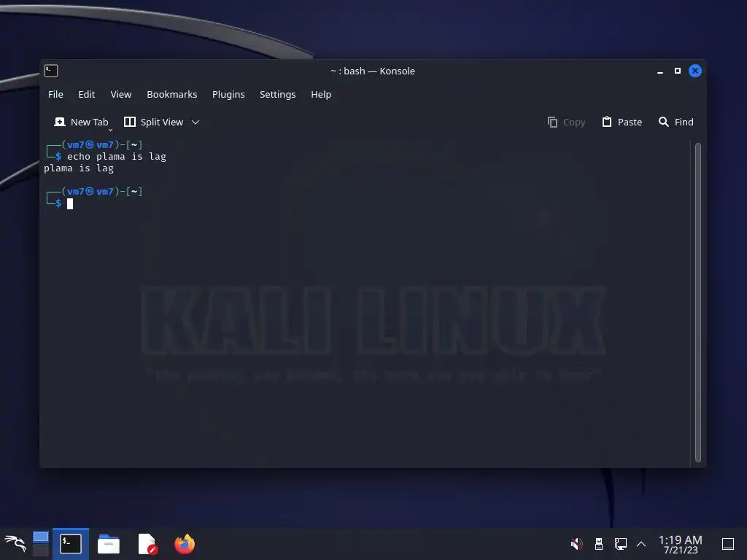Expand the Split View dropdown chevron

196,122
